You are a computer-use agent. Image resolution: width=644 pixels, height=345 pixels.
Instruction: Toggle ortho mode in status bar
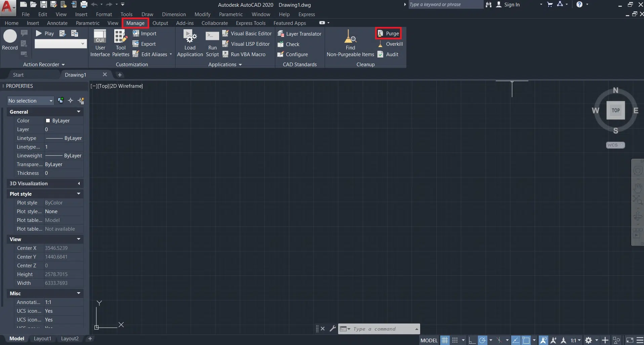point(472,340)
